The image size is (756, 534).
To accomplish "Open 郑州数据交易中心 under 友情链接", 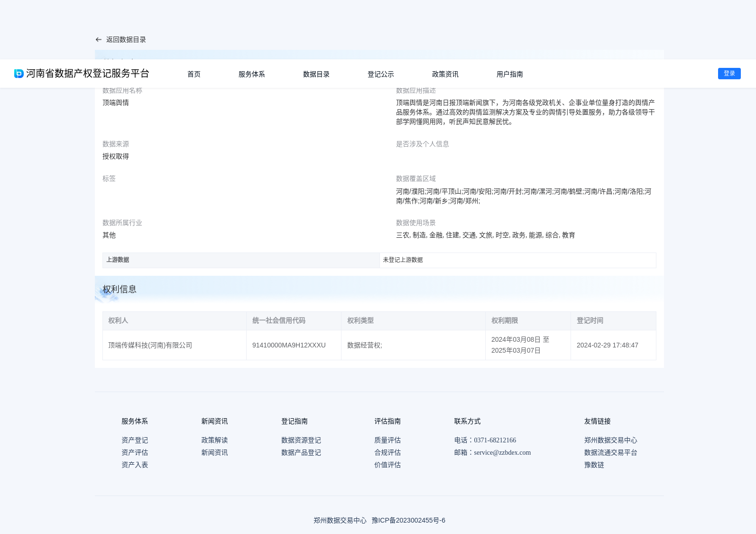I will click(x=611, y=440).
